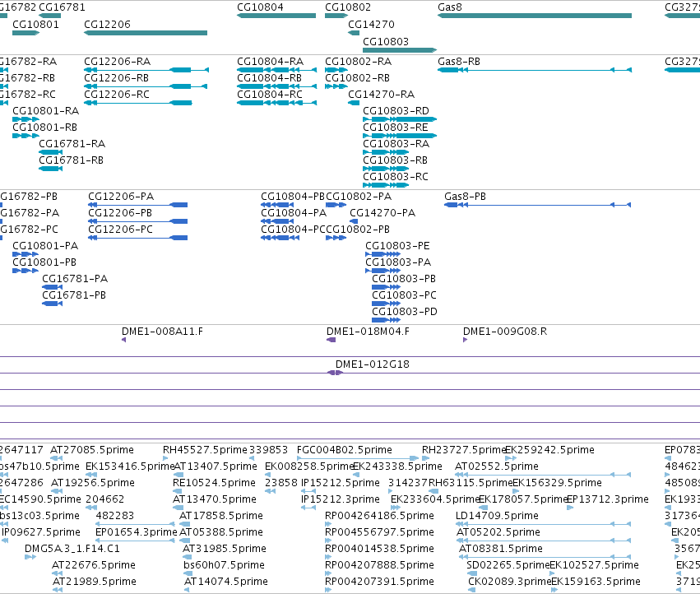Click protein CG10801-PB
Screen dimensions: 700x594
25,271
